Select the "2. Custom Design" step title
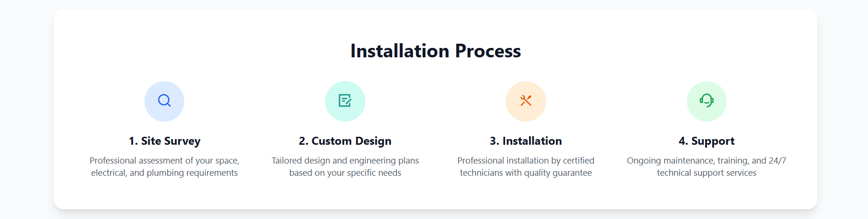This screenshot has width=868, height=219. [x=345, y=141]
